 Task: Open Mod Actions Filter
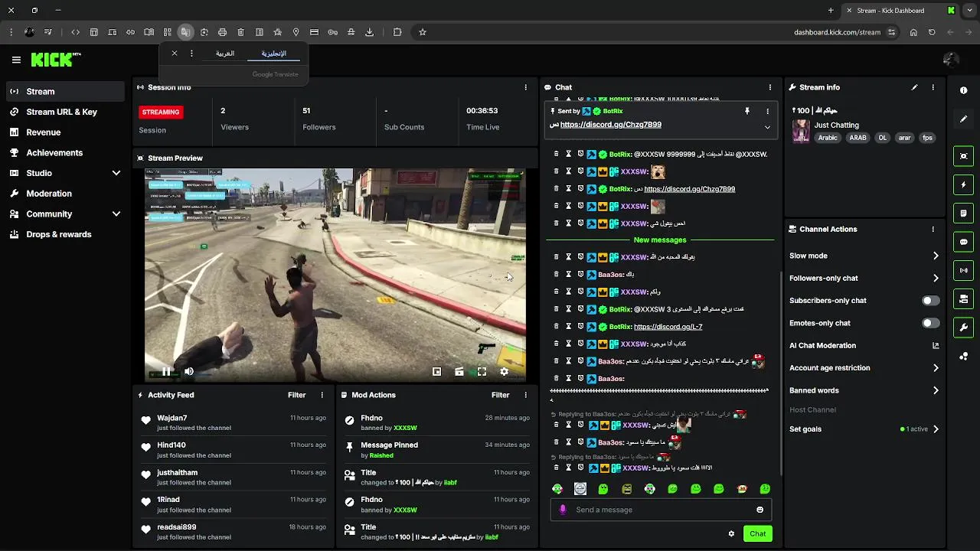[x=501, y=395]
